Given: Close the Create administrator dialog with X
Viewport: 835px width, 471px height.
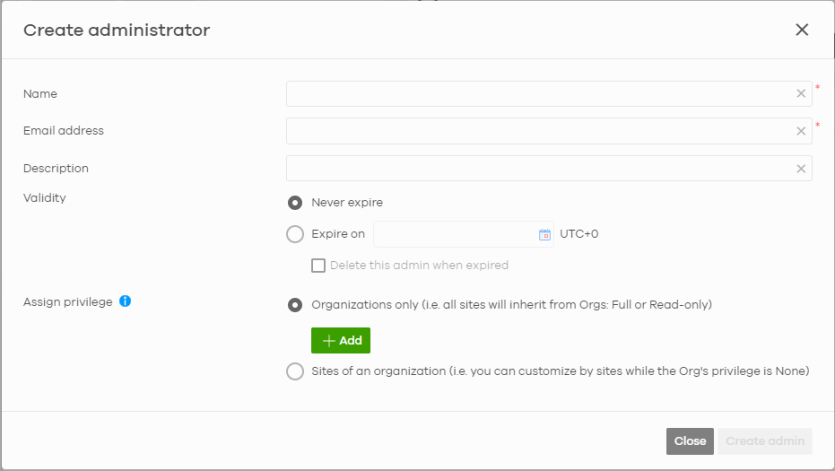Looking at the screenshot, I should click(801, 30).
